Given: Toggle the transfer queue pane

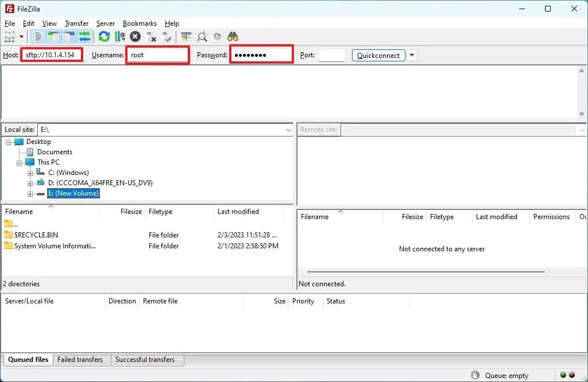Looking at the screenshot, I should (84, 36).
